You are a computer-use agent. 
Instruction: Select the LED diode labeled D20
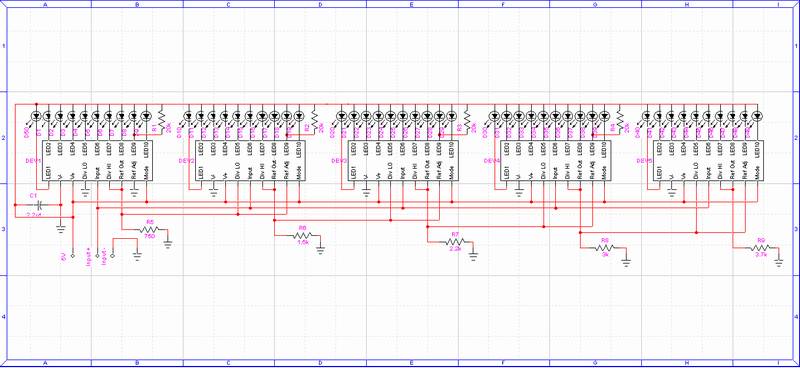[x=341, y=116]
